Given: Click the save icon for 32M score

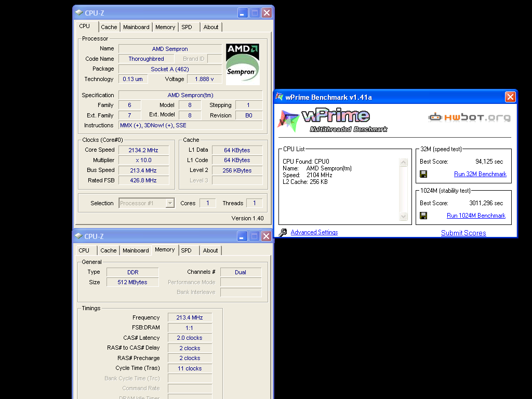Looking at the screenshot, I should (x=423, y=174).
